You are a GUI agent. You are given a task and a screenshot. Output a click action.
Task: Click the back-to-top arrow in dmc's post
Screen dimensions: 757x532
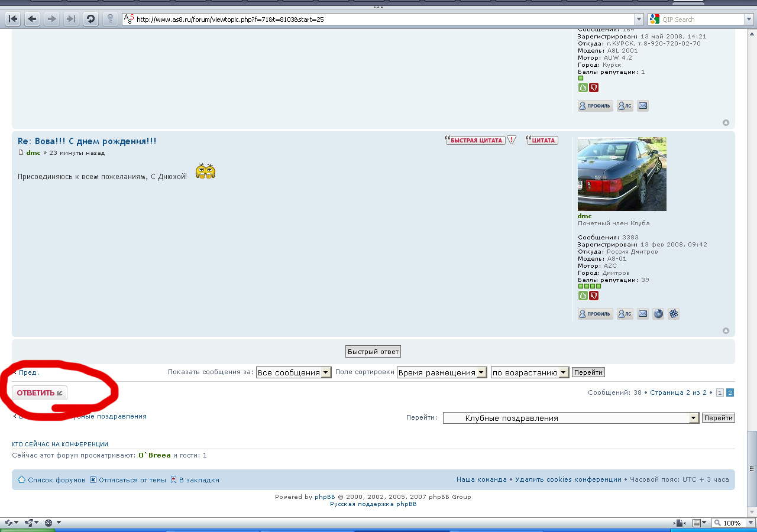pos(726,330)
